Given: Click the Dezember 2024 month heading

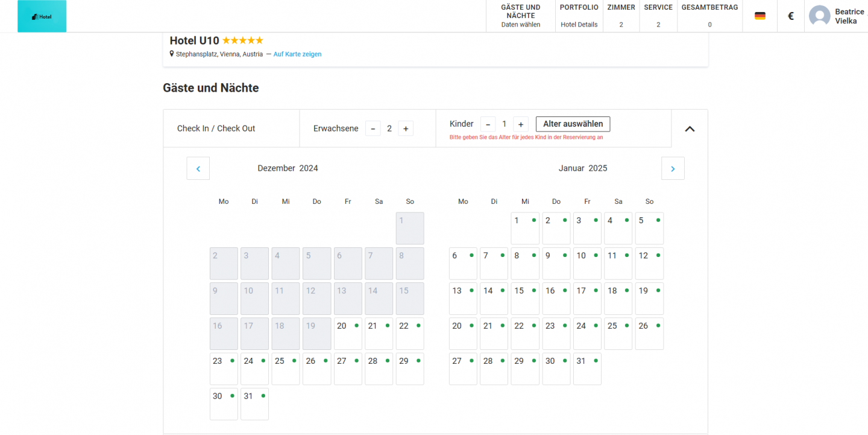Looking at the screenshot, I should [x=288, y=168].
